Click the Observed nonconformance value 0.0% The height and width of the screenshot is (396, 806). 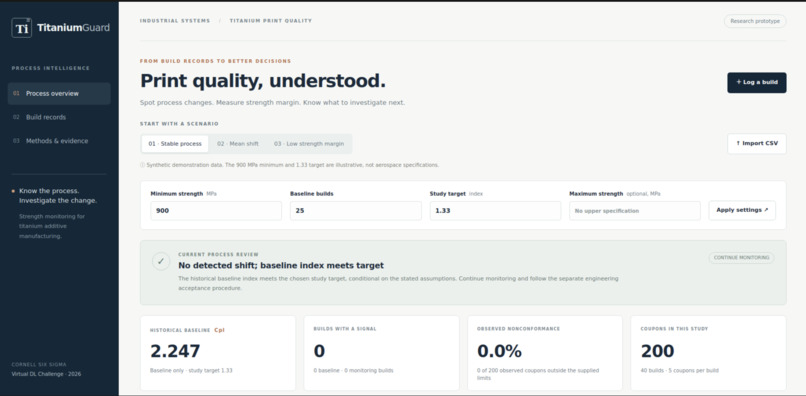[x=499, y=351]
